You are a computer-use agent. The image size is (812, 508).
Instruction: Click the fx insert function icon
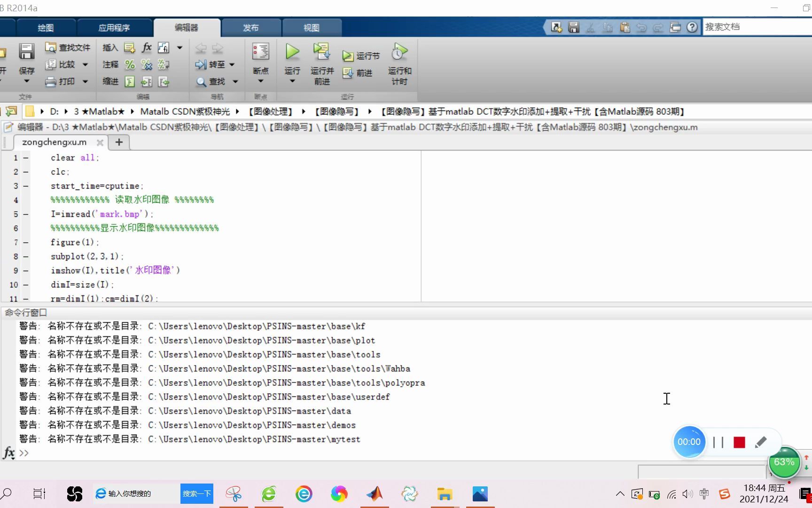click(147, 48)
